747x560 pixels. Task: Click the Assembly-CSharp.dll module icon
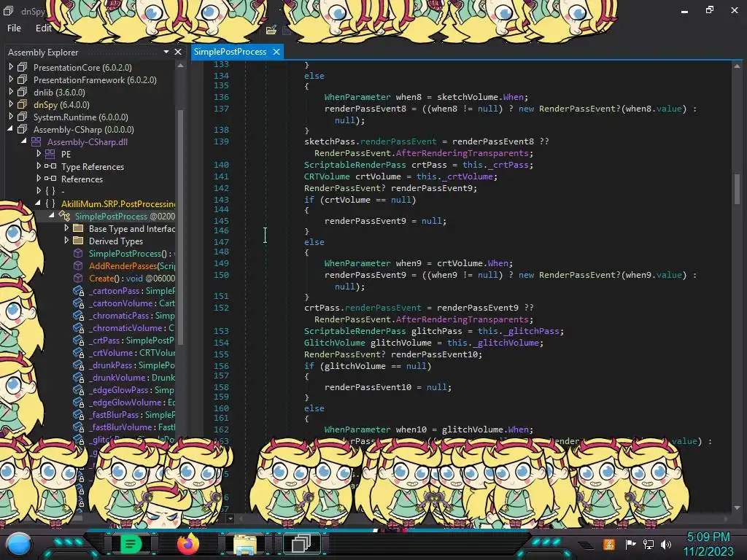[36, 142]
